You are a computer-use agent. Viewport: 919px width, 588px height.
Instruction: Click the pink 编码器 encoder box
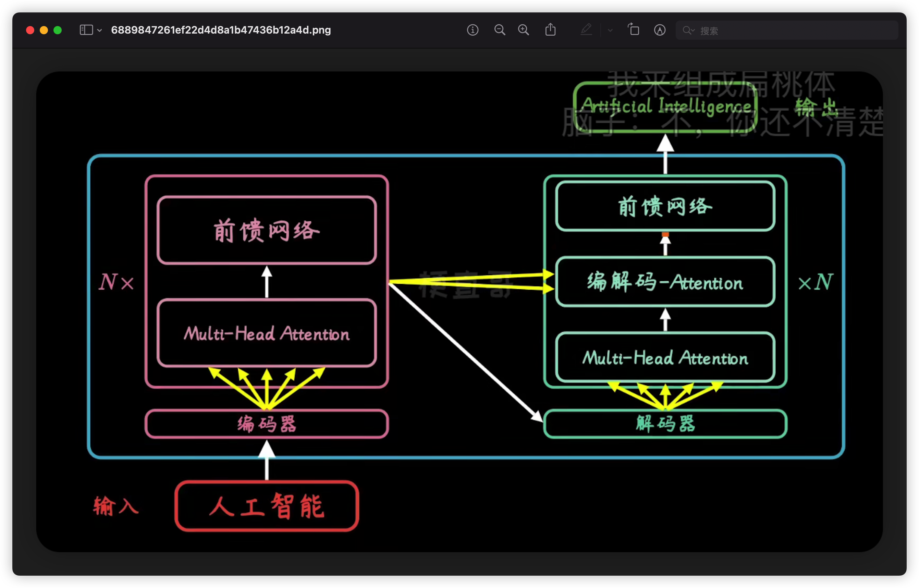(x=267, y=424)
